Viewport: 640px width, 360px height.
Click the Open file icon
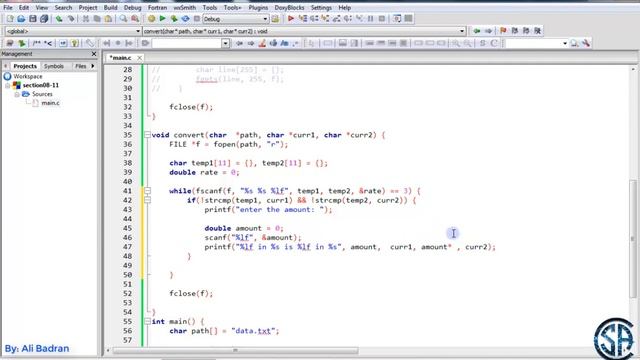(x=21, y=19)
